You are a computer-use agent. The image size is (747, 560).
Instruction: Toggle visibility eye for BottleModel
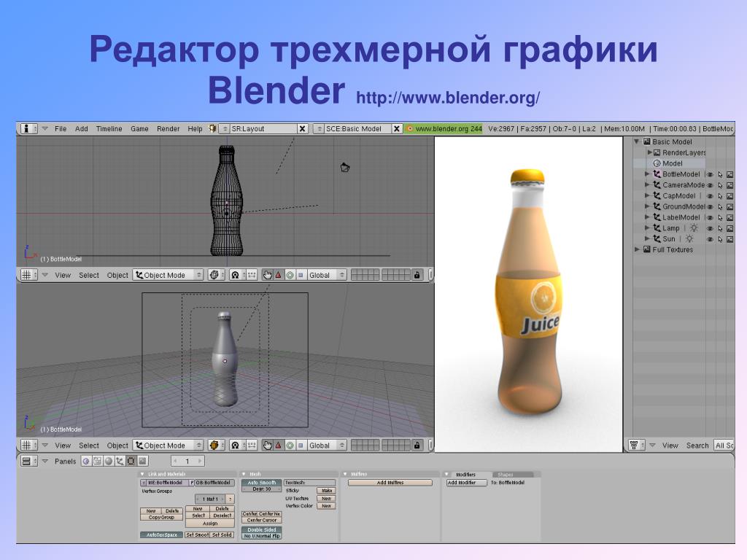click(710, 174)
